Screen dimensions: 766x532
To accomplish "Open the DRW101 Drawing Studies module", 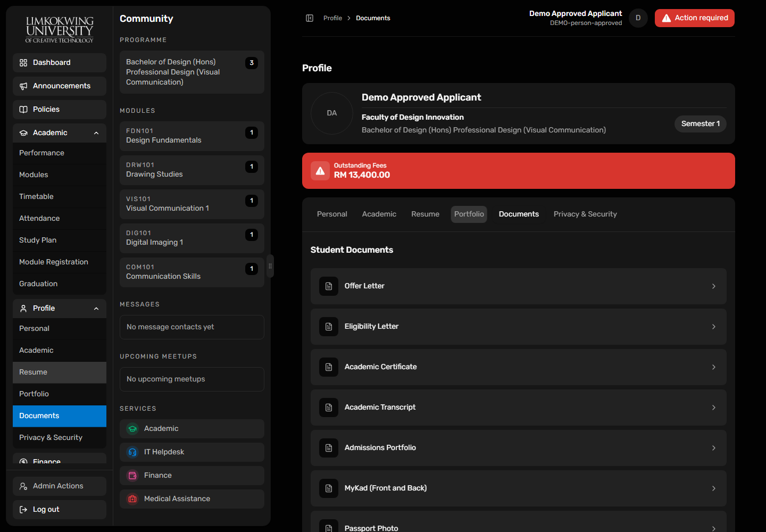I will pyautogui.click(x=192, y=170).
